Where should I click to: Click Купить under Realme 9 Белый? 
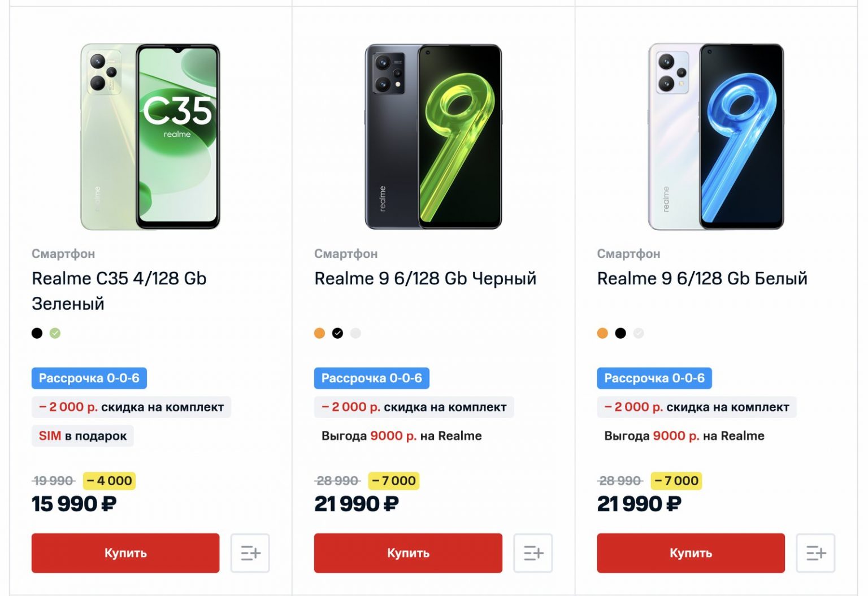point(691,553)
